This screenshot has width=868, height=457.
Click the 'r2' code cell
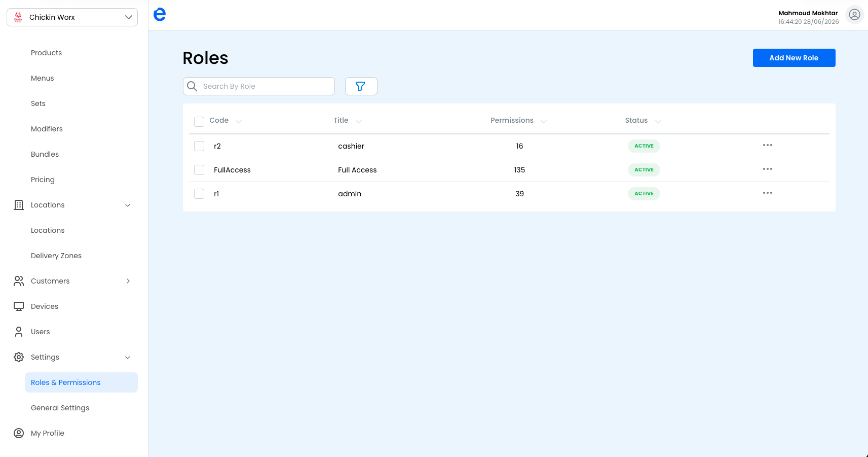coord(217,146)
